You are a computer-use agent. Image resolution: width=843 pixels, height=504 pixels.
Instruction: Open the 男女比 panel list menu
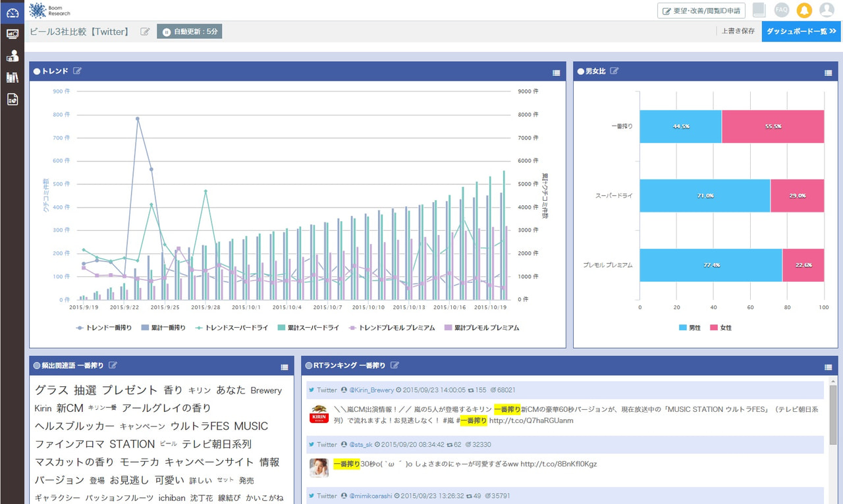(x=829, y=72)
